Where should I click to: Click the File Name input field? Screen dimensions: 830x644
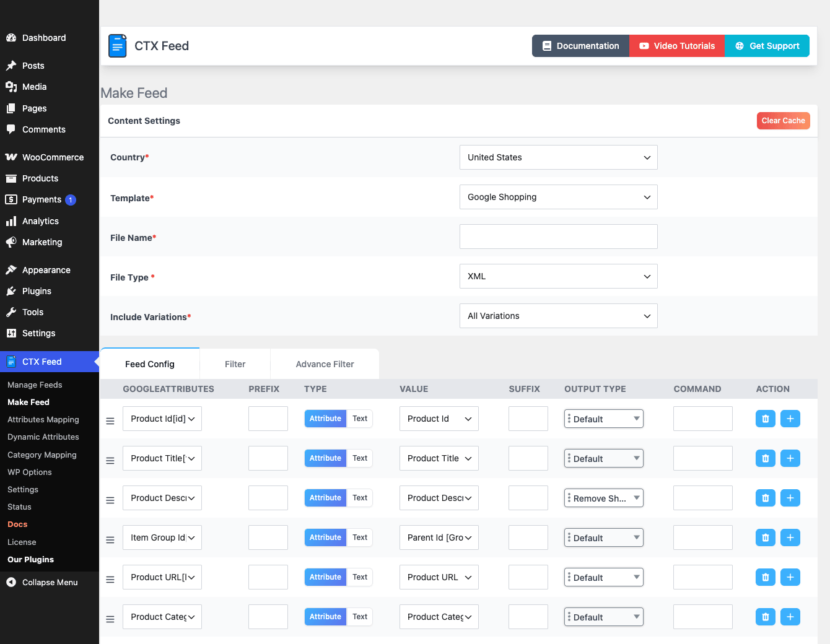558,237
